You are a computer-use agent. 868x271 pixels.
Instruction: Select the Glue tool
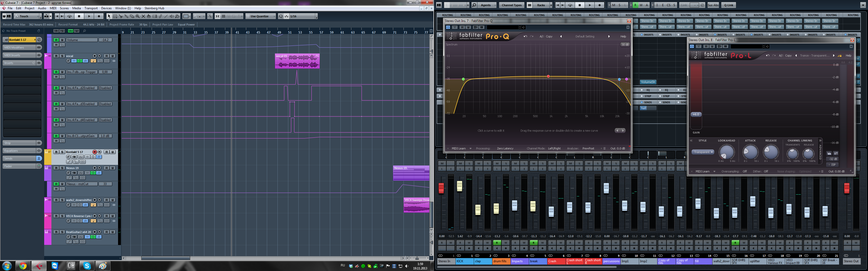click(126, 16)
